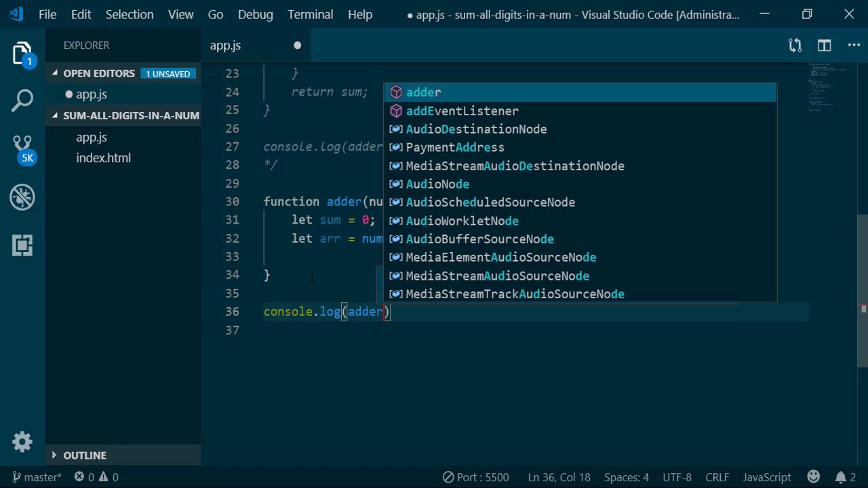This screenshot has width=868, height=488.
Task: Open the Debug menu
Action: pyautogui.click(x=256, y=14)
